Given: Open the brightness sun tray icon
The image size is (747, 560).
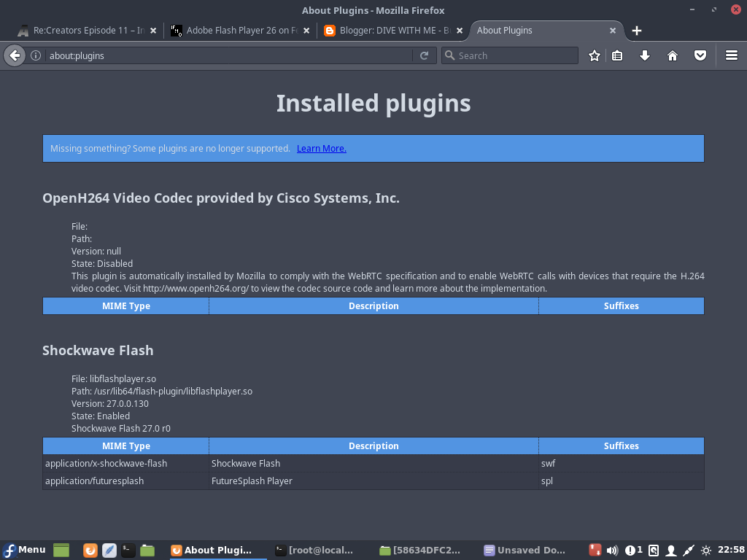Looking at the screenshot, I should coord(706,551).
